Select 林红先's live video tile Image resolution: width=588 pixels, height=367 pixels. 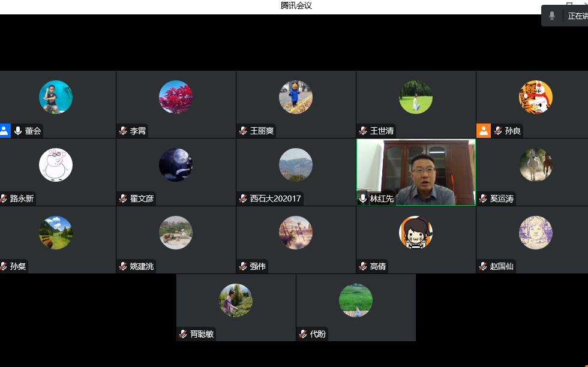click(416, 172)
